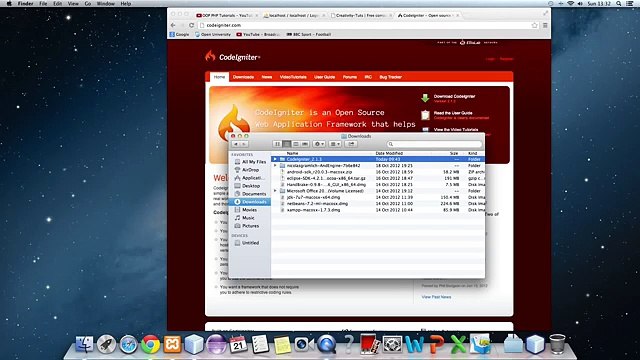Open Stickies notes from the Dock
Screen dimensions: 640x360
pyautogui.click(x=282, y=345)
